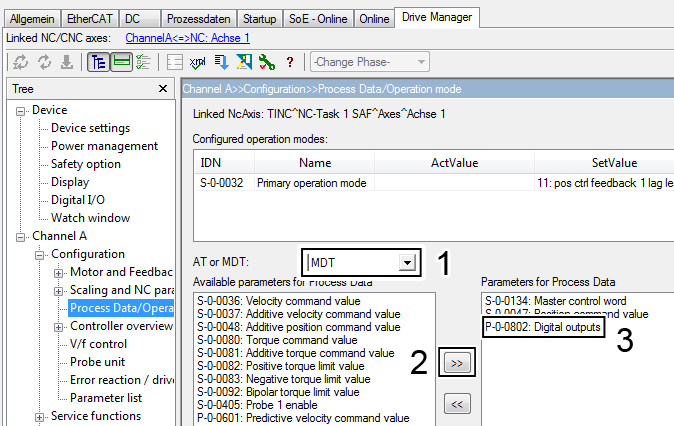
Task: Select S-0-0036: Velocity command value
Action: [x=279, y=301]
